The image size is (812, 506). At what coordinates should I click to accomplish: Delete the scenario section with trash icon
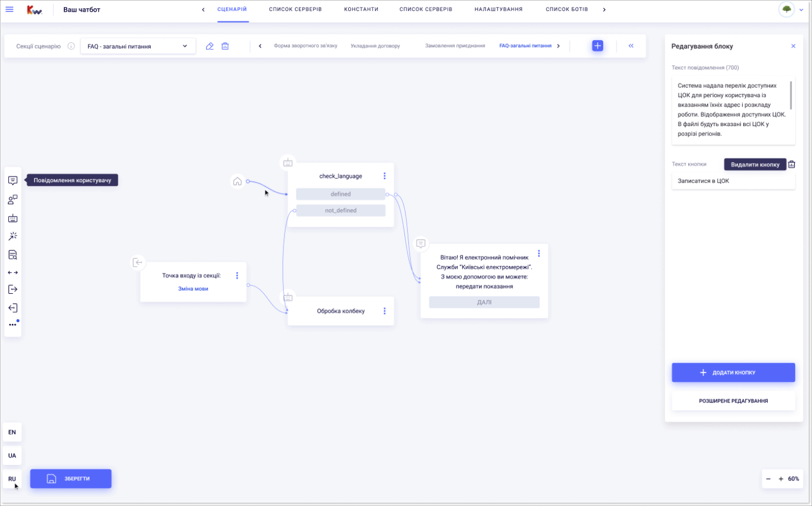pyautogui.click(x=225, y=46)
